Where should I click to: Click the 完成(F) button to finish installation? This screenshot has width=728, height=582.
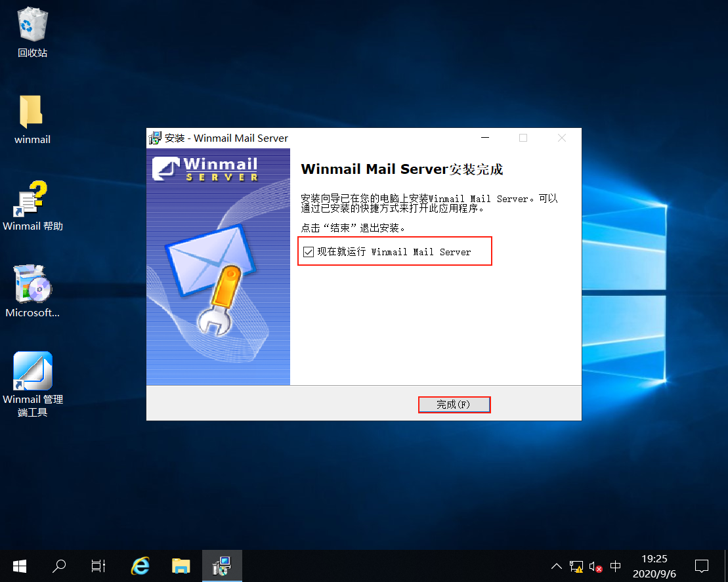pyautogui.click(x=454, y=404)
